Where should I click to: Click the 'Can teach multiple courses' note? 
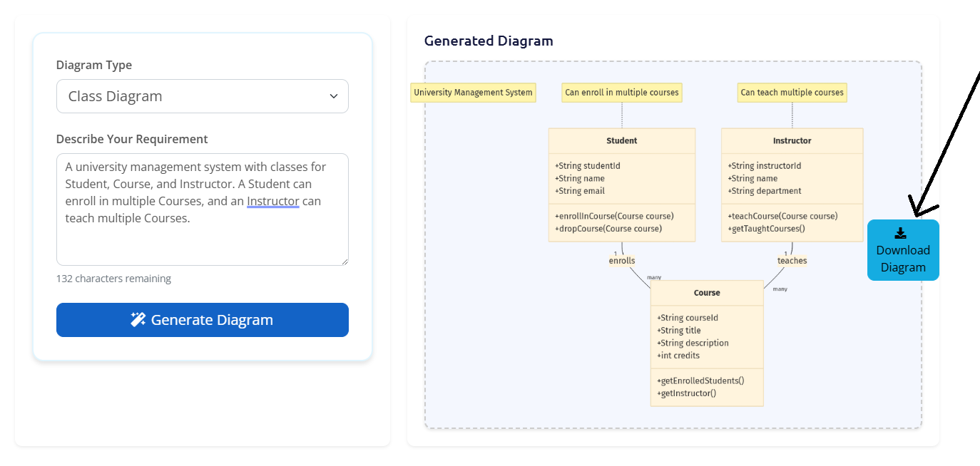pyautogui.click(x=792, y=93)
